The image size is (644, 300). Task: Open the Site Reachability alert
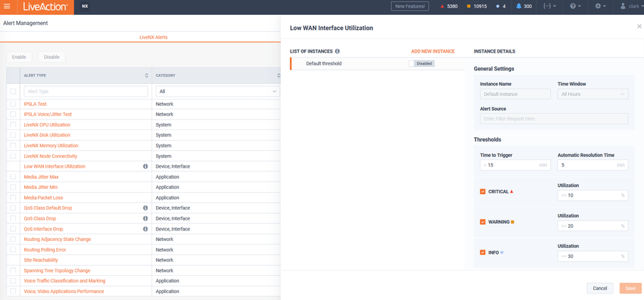41,260
